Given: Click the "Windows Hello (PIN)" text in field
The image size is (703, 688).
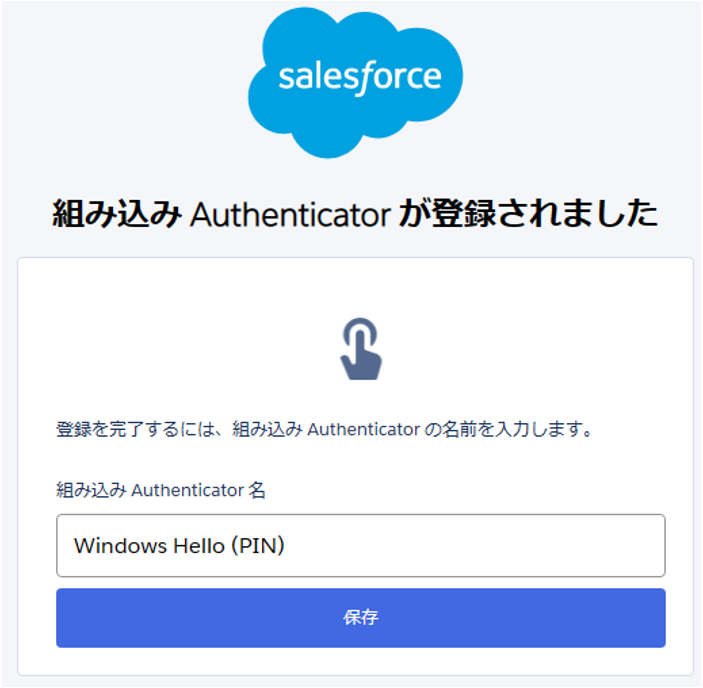Looking at the screenshot, I should click(180, 546).
